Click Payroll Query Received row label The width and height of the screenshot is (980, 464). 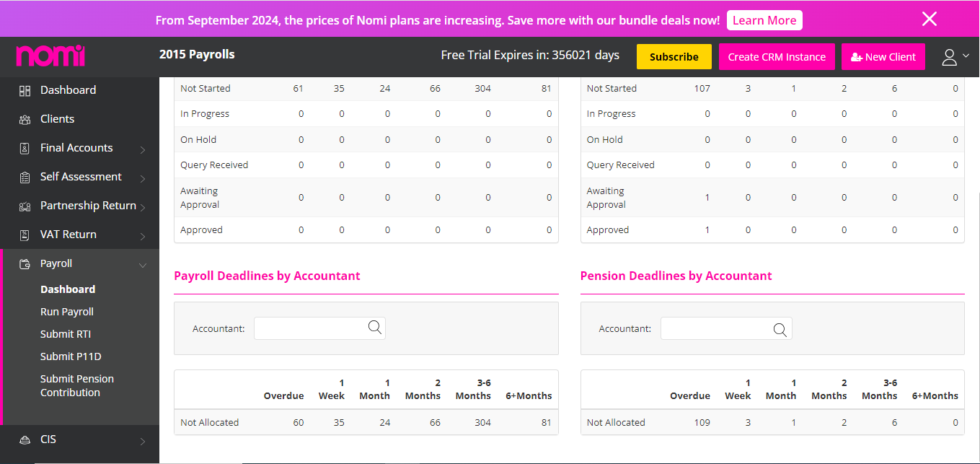click(x=214, y=165)
